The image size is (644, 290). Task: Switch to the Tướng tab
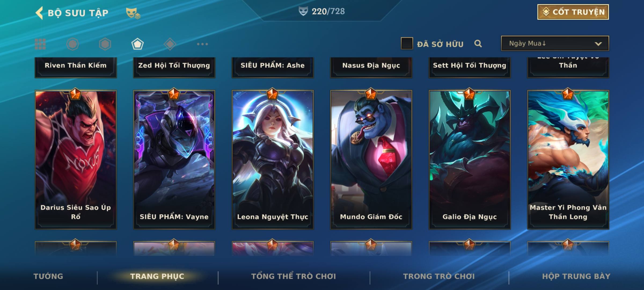[x=48, y=276]
